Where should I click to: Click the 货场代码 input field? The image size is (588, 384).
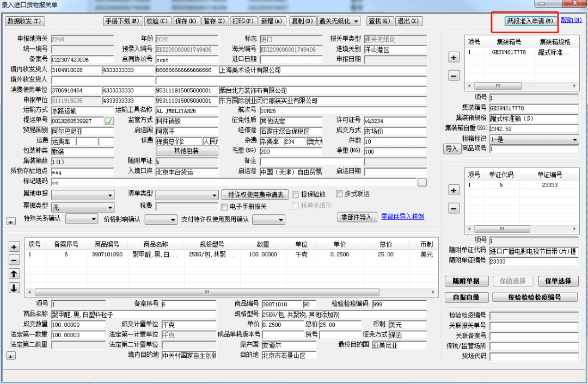pos(534,356)
